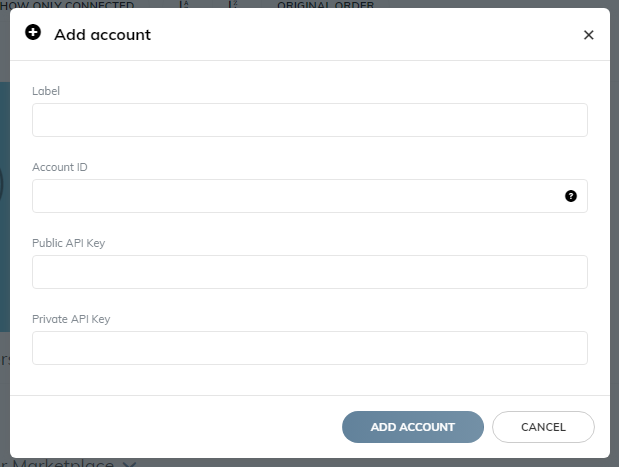619x467 pixels.
Task: Focus the Label input field
Action: pos(310,120)
